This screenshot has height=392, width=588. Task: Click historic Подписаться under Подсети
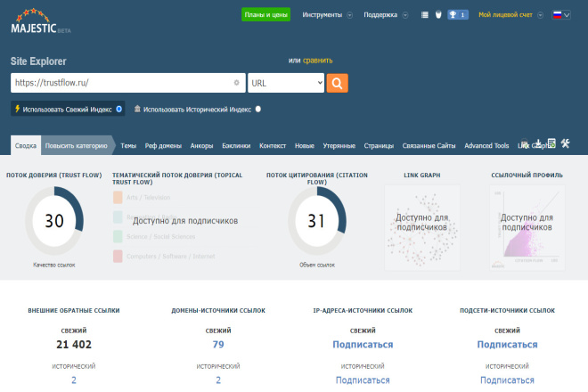click(507, 380)
